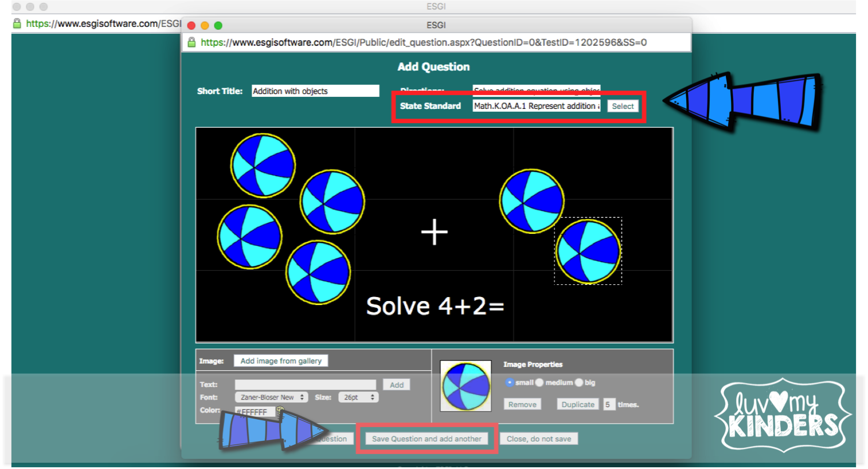
Task: Select the beach ball with dashed selection border
Action: [588, 251]
